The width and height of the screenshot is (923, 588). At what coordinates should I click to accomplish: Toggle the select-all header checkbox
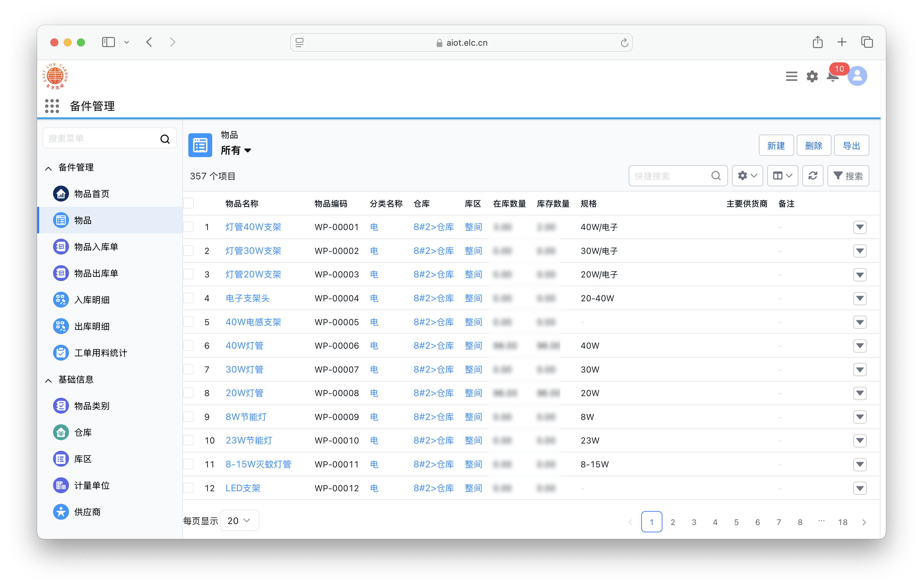coord(189,204)
